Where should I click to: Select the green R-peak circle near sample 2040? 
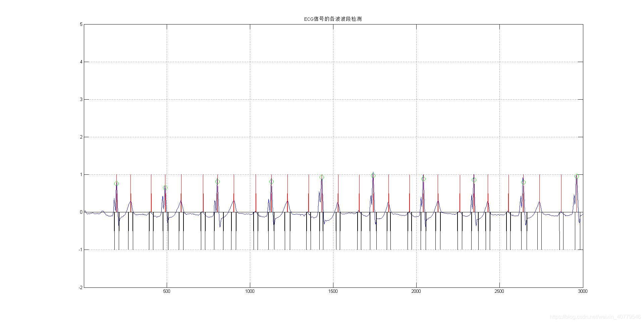[x=423, y=179]
